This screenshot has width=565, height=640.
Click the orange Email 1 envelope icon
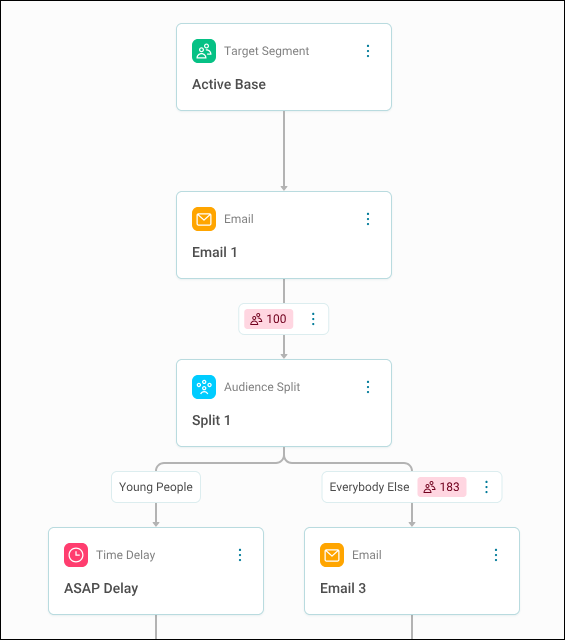[204, 219]
